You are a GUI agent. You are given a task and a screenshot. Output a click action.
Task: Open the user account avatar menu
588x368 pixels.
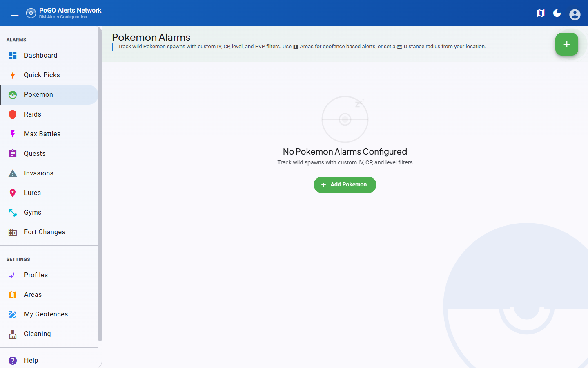[x=575, y=15]
